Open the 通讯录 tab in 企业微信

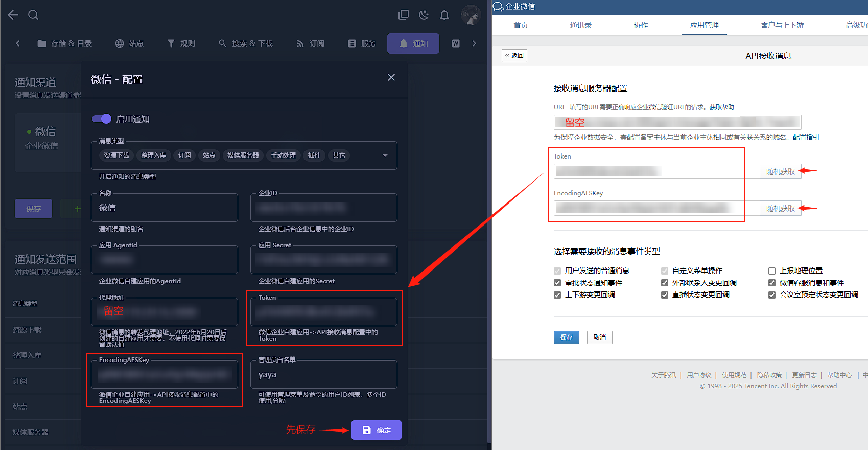581,25
